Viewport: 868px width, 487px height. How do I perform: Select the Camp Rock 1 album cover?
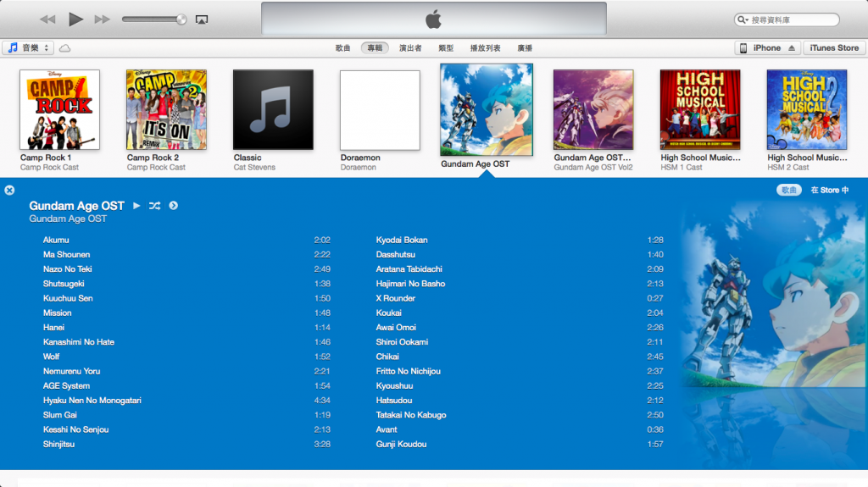tap(59, 109)
